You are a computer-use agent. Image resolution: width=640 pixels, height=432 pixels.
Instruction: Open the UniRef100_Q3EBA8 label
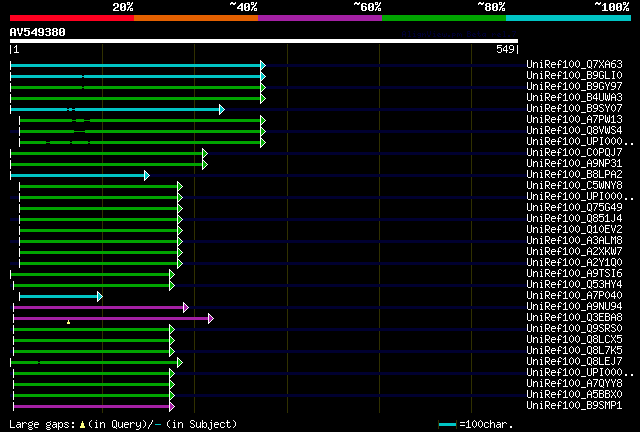[x=574, y=318]
